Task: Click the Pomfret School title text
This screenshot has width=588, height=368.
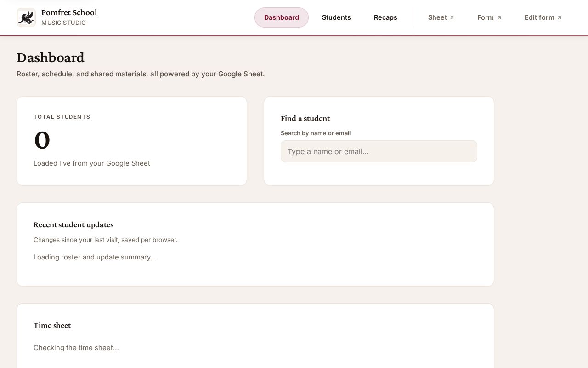Action: tap(69, 12)
